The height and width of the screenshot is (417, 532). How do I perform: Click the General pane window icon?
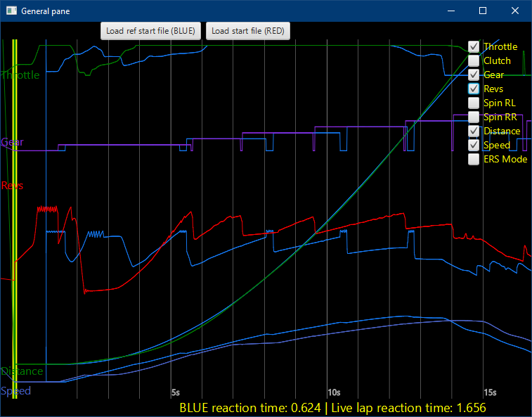coord(11,11)
